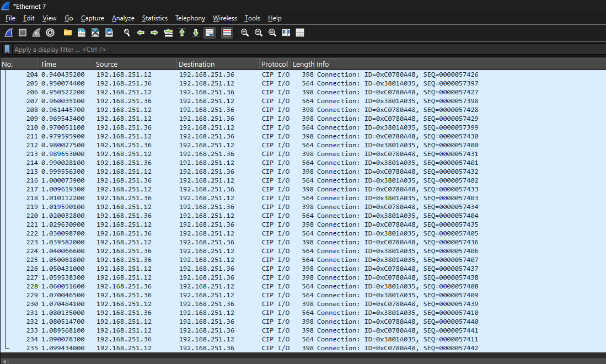Click the Find Packet magnifier icon

[127, 33]
